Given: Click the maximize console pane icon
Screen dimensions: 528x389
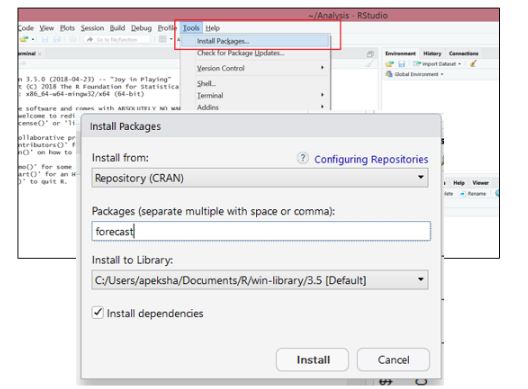Looking at the screenshot, I should tap(370, 54).
